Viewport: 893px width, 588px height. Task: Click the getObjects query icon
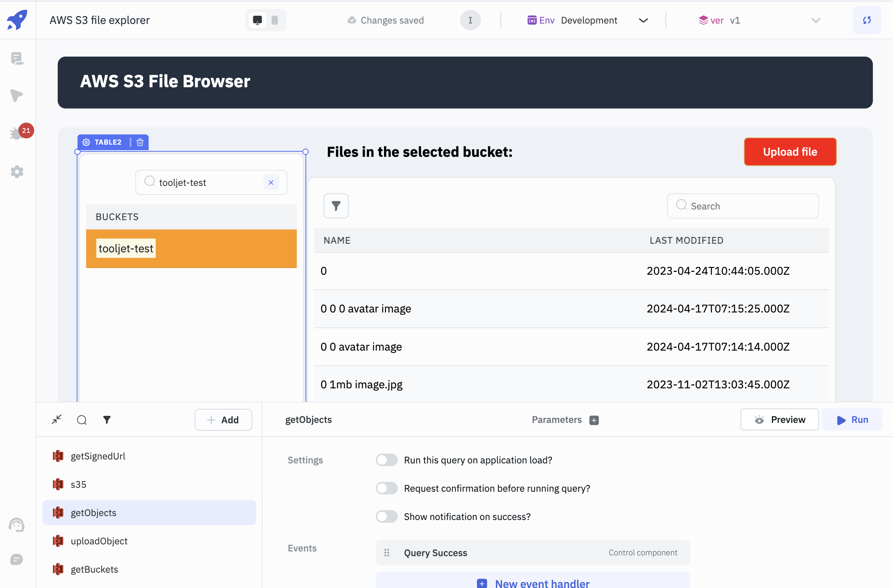coord(57,513)
